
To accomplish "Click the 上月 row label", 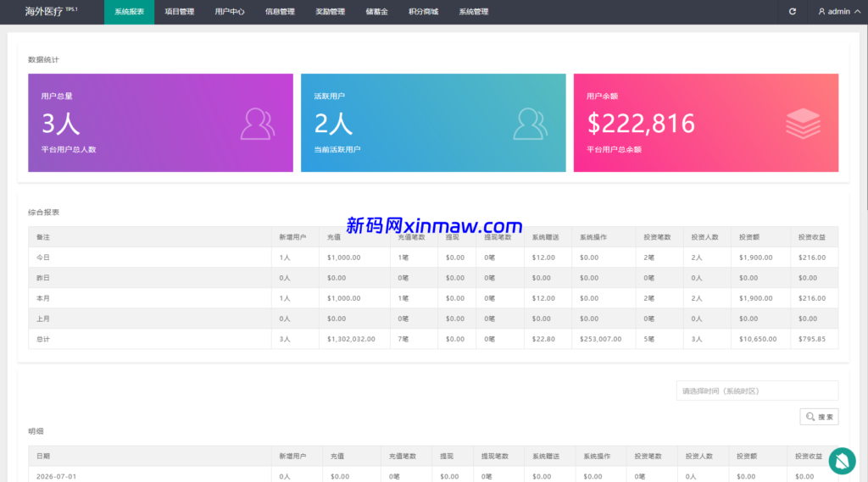I will click(43, 319).
